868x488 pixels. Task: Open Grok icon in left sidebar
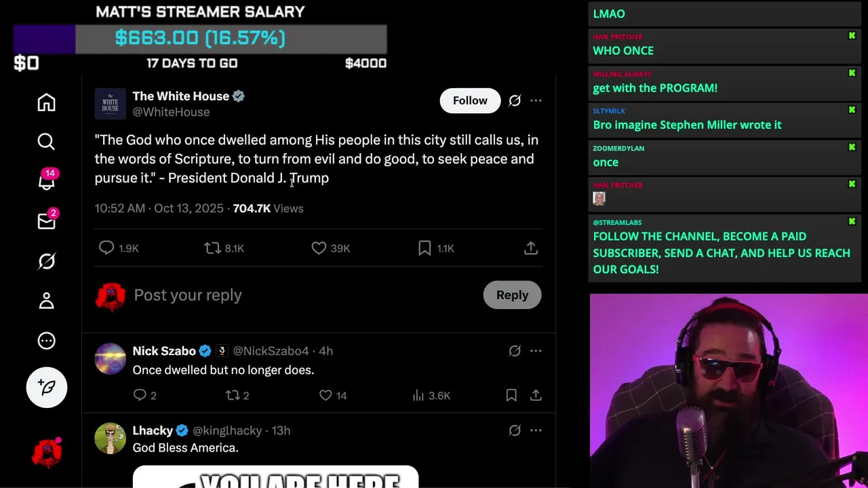pyautogui.click(x=46, y=261)
